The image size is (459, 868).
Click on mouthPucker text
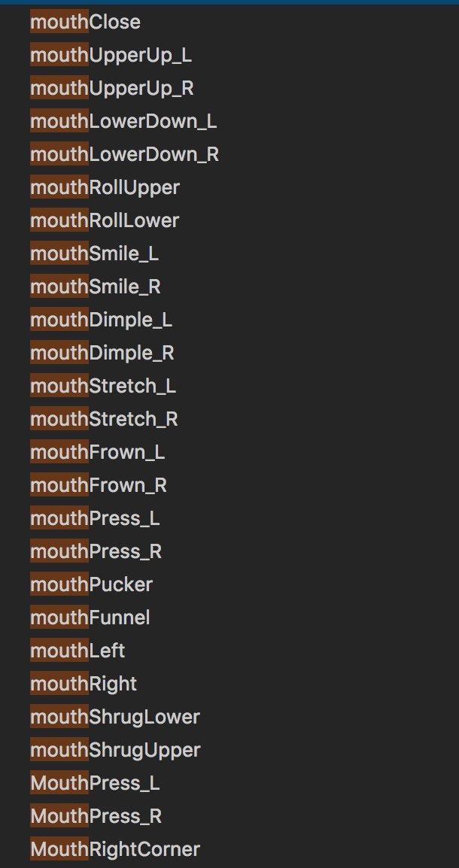point(91,584)
